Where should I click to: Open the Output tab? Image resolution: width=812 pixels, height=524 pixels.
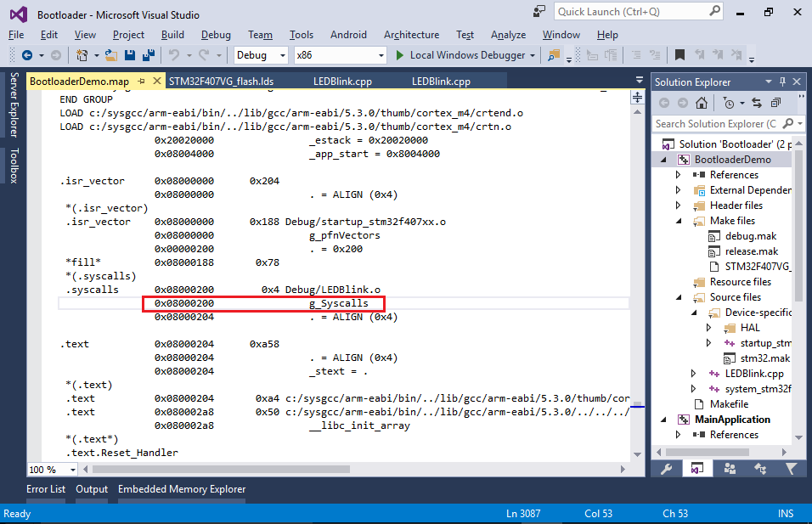pos(92,489)
